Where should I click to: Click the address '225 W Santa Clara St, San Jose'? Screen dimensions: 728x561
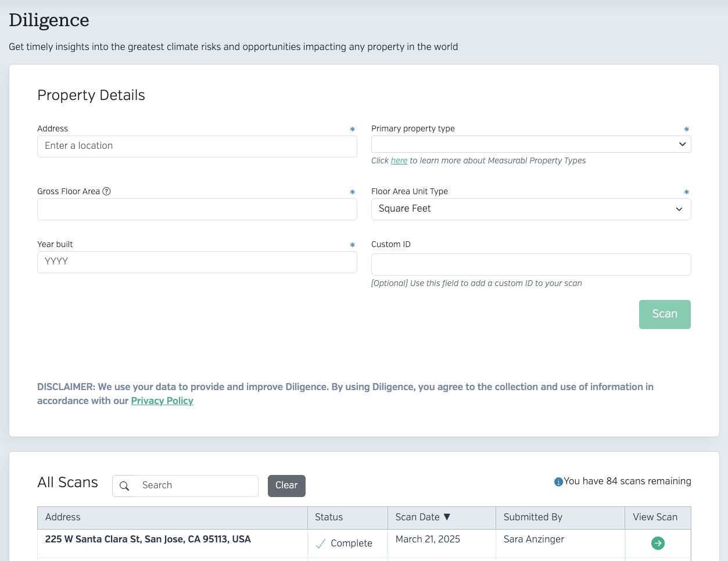pyautogui.click(x=148, y=539)
